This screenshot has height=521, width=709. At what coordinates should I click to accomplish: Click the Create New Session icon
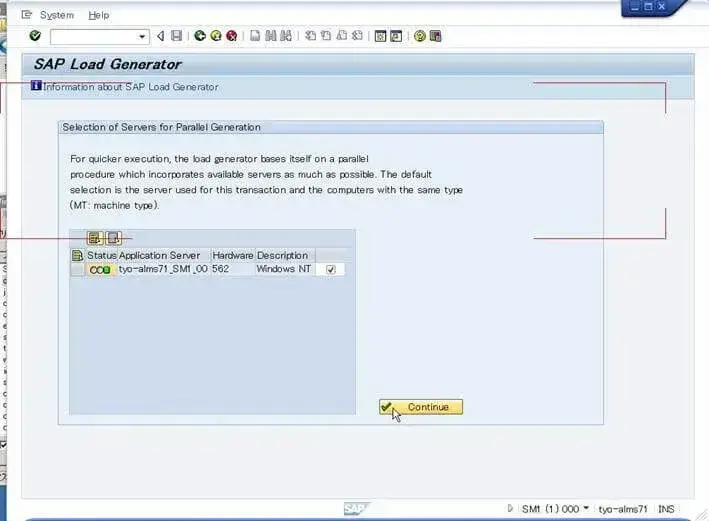[x=380, y=36]
